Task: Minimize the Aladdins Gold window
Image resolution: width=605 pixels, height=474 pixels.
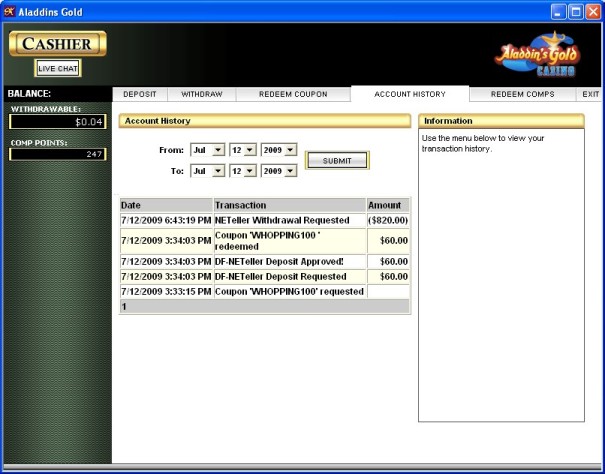Action: 558,12
